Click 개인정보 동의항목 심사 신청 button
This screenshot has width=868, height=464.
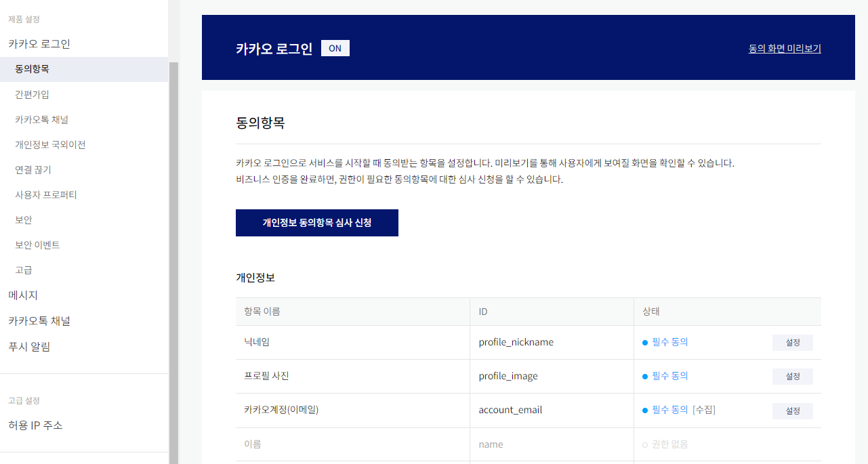click(317, 223)
